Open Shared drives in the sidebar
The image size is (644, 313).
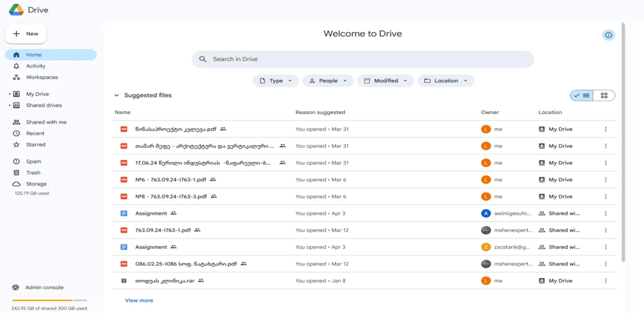coord(44,105)
